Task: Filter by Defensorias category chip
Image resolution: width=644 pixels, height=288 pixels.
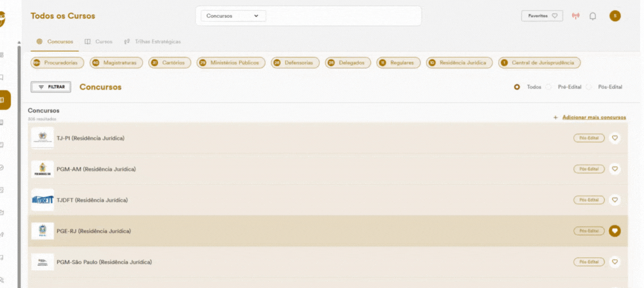Action: [295, 63]
